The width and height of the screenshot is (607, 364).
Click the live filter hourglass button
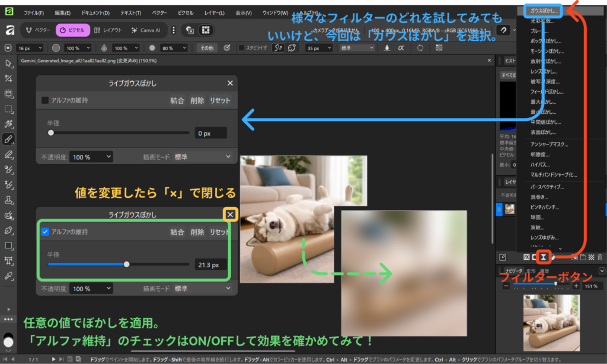click(x=543, y=257)
